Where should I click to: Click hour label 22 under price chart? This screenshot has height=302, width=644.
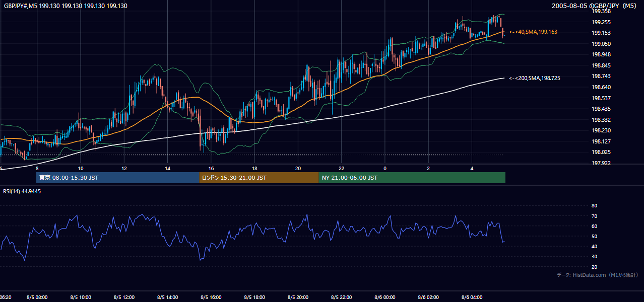pos(341,168)
